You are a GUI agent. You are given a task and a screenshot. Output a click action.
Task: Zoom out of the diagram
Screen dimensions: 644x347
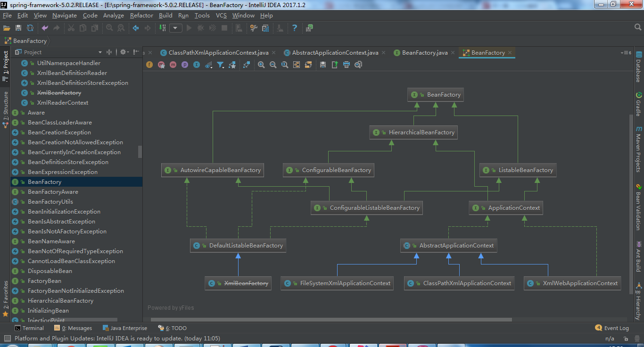[273, 65]
